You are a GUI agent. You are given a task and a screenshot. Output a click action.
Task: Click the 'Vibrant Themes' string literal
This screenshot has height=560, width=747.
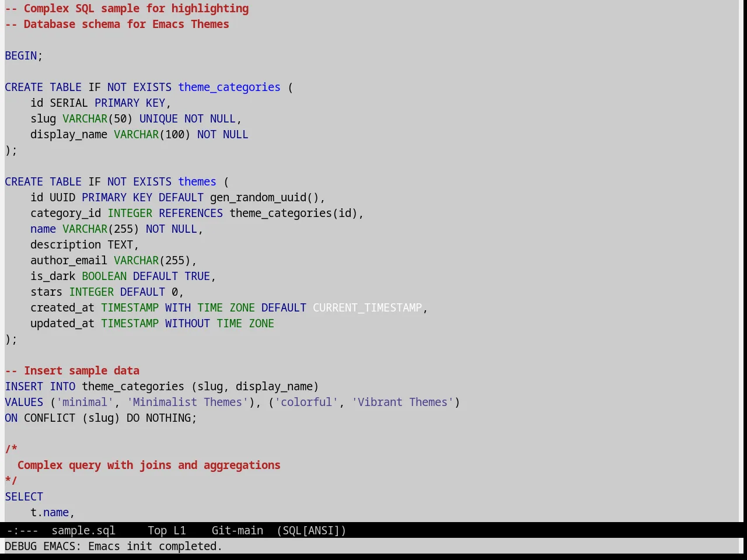click(x=403, y=402)
